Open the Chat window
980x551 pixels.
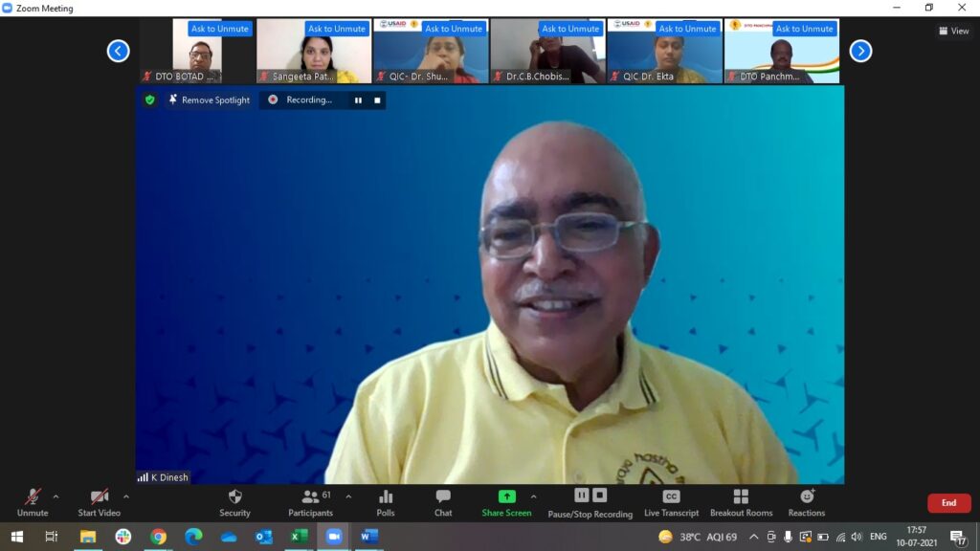(443, 497)
